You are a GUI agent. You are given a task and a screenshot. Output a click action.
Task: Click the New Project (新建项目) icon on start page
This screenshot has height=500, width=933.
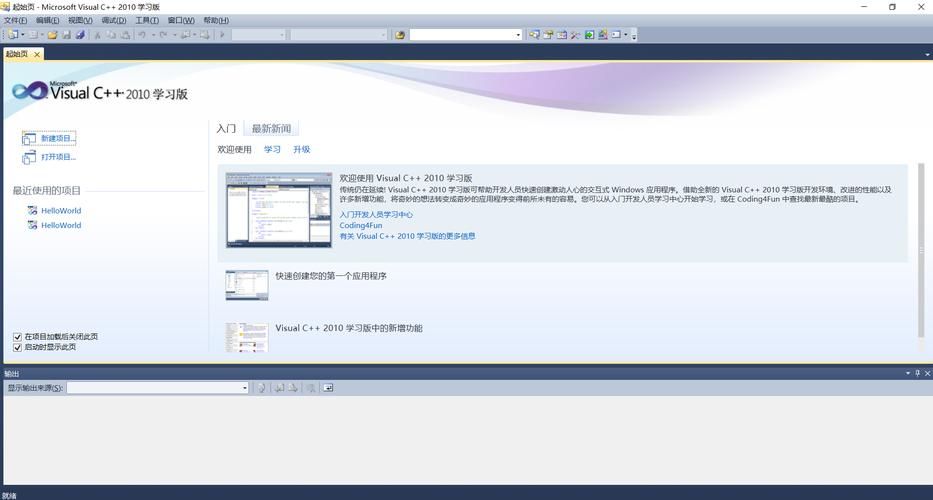point(29,138)
